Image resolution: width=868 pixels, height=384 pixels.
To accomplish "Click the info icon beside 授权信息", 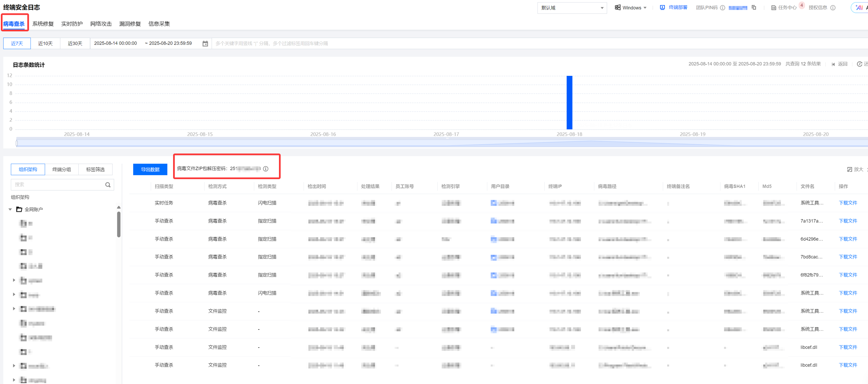I will [x=833, y=8].
